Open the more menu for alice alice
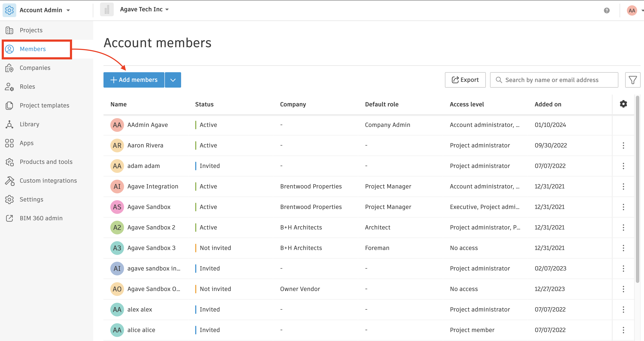 623,330
